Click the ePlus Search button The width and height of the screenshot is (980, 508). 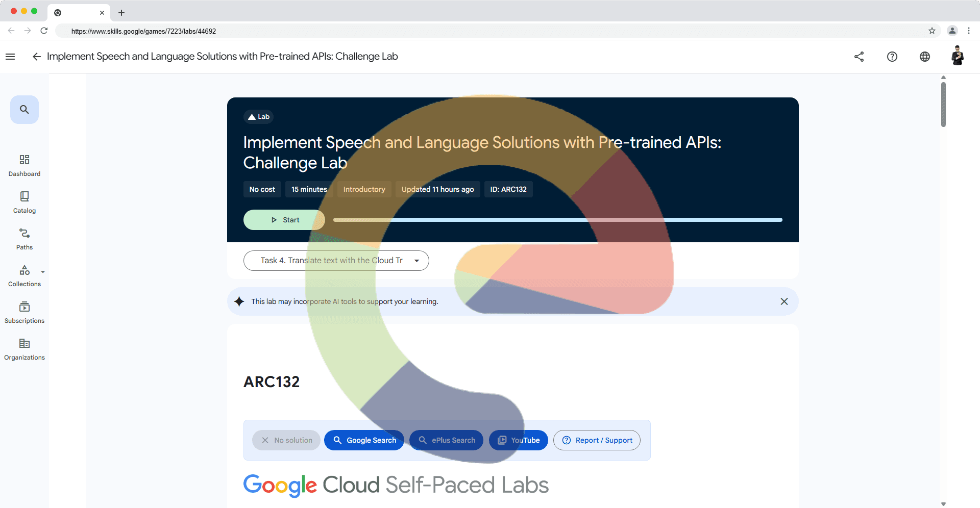pyautogui.click(x=446, y=440)
